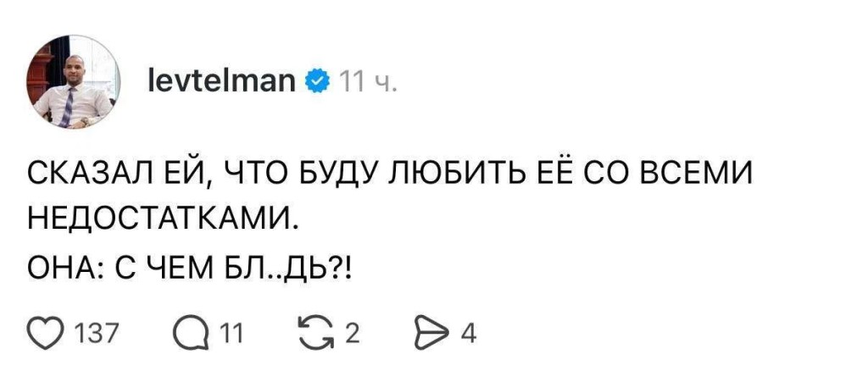Viewport: 868px width, 377px height.
Task: Open the levtelman username link
Action: click(222, 81)
